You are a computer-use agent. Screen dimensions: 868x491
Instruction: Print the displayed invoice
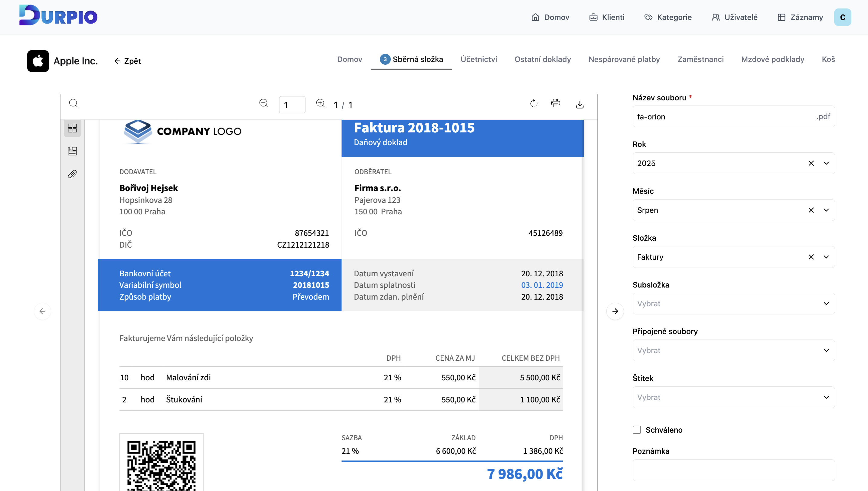point(556,103)
